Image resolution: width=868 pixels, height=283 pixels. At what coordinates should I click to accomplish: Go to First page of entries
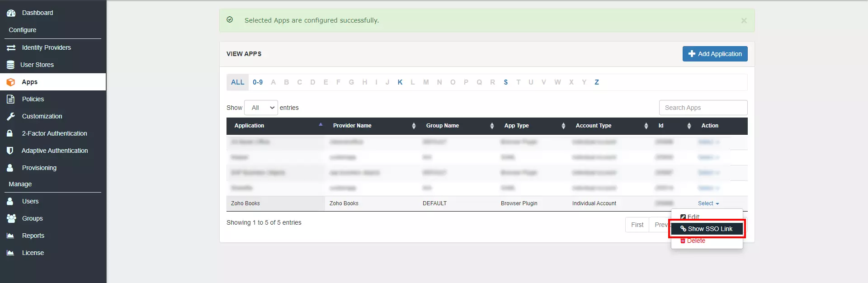click(x=637, y=225)
